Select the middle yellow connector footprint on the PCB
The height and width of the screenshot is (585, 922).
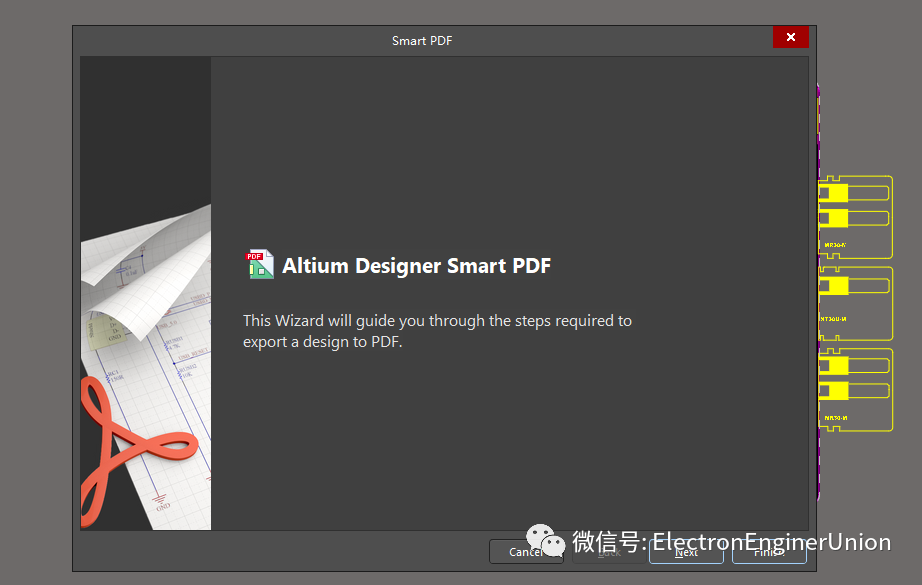coord(854,299)
